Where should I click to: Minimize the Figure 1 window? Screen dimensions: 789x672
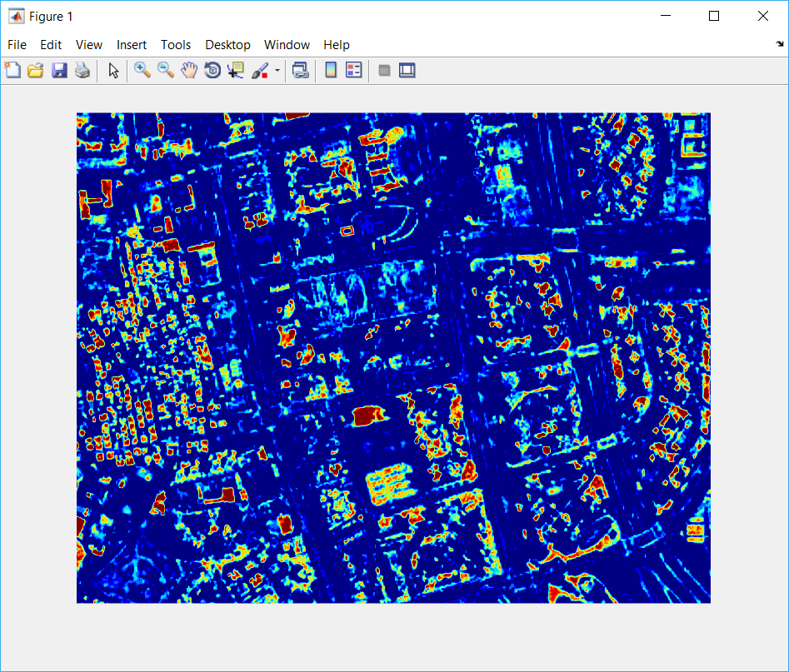(665, 16)
